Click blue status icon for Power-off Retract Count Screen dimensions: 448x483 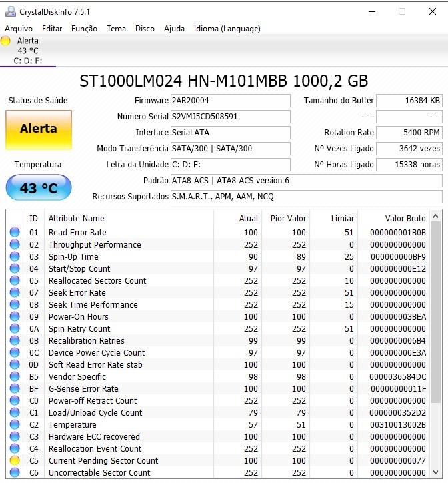[15, 401]
